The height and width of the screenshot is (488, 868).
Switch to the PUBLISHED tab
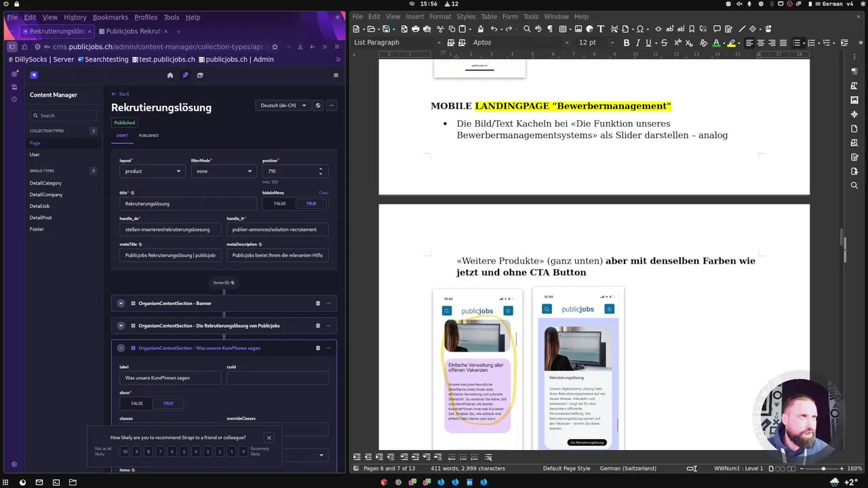tap(149, 136)
